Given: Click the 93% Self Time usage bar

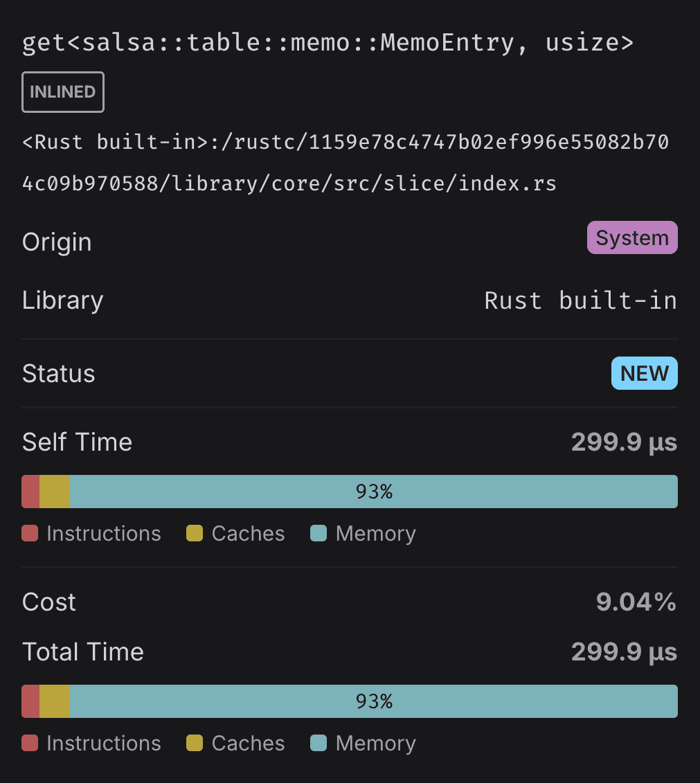Looking at the screenshot, I should click(374, 492).
